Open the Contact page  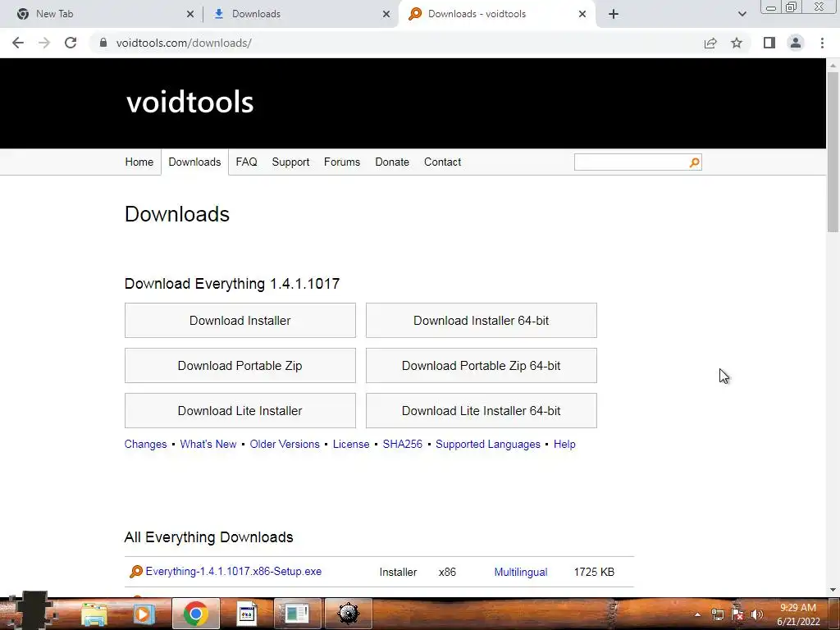pyautogui.click(x=442, y=162)
